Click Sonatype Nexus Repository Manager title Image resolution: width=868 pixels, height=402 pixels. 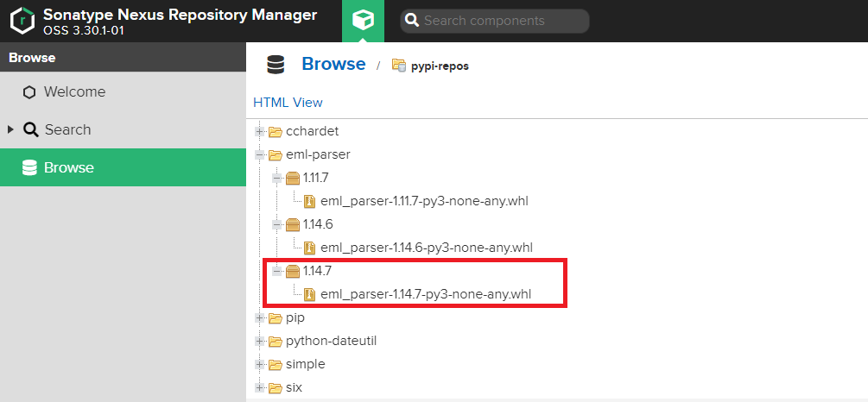click(x=181, y=15)
